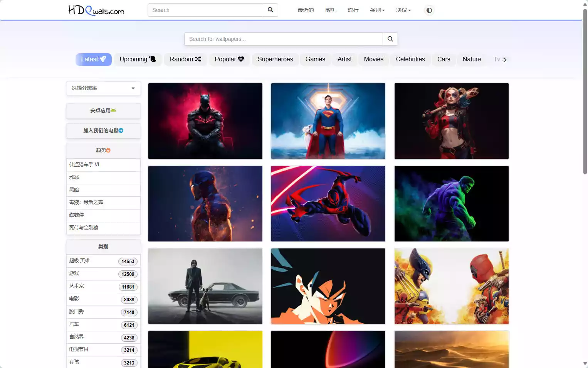Open category 电视节目 with 3214 wallpapers
Image resolution: width=588 pixels, height=368 pixels.
pyautogui.click(x=103, y=350)
